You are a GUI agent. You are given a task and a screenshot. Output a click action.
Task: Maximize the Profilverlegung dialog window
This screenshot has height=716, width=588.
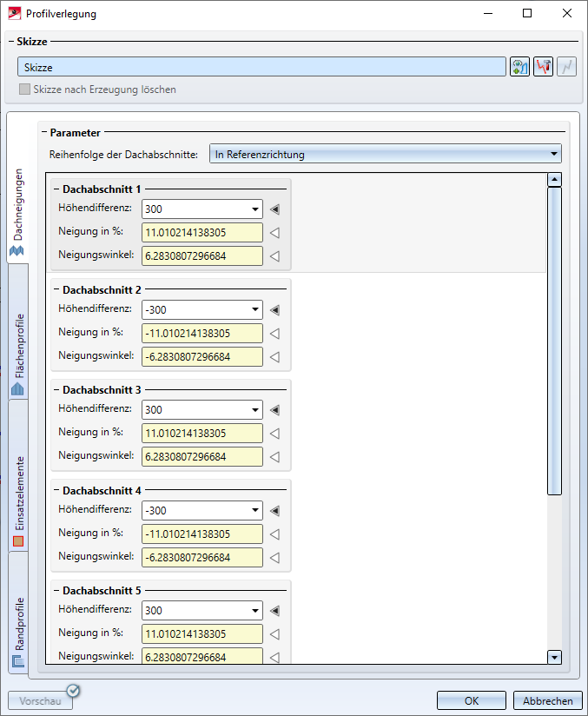(x=527, y=13)
